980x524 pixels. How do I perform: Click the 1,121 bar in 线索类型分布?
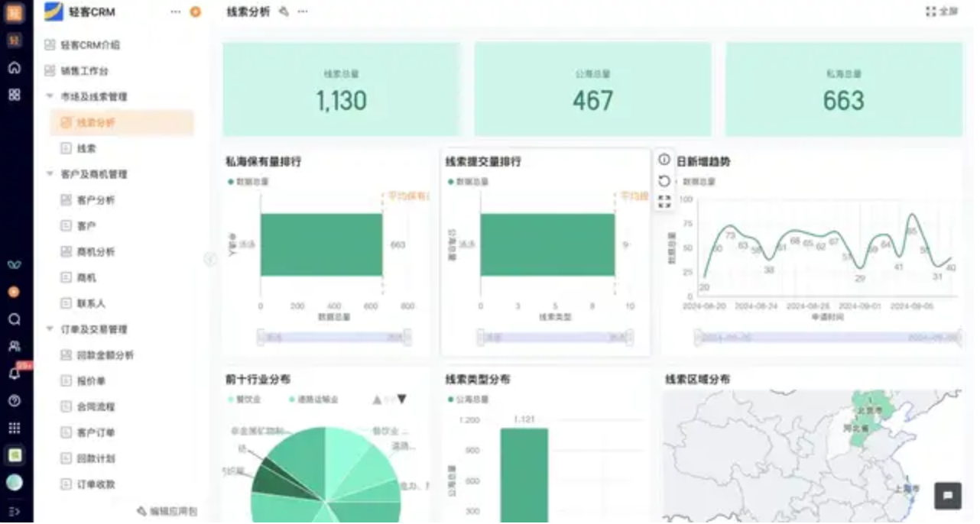pos(524,475)
